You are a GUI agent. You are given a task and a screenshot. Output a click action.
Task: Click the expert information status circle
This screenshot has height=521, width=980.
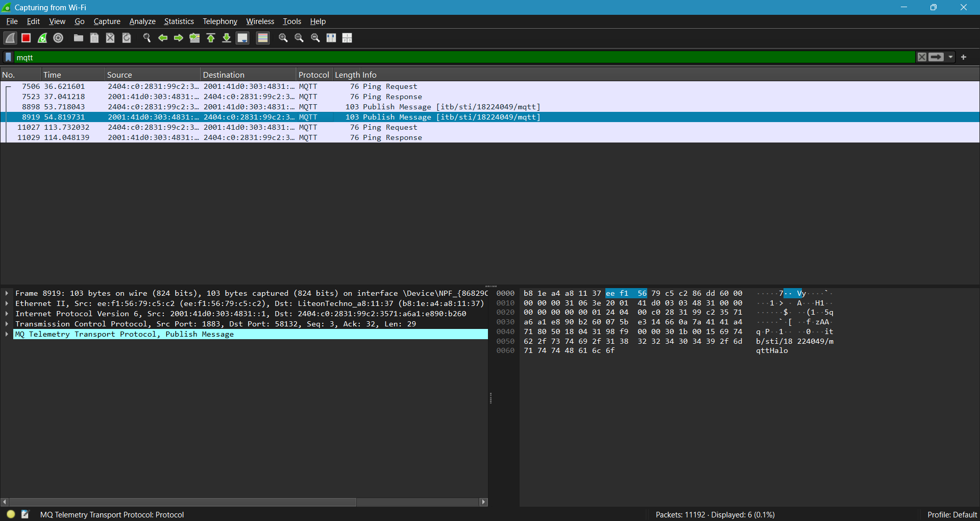tap(11, 514)
